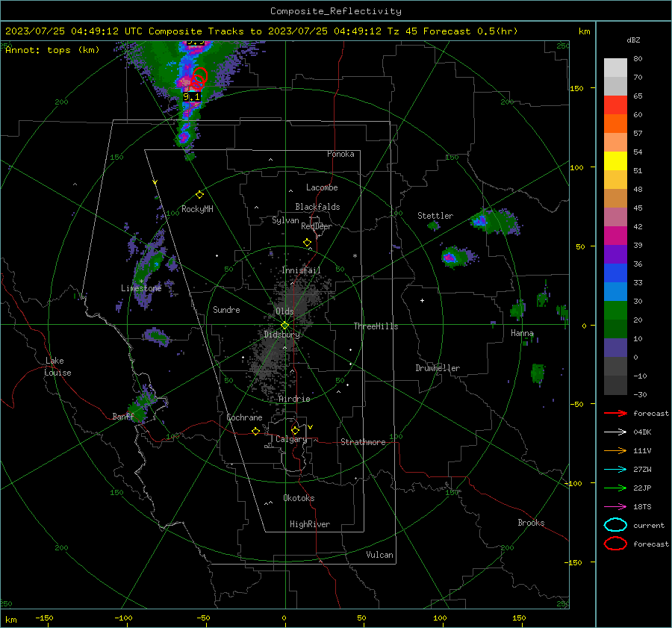
Task: Click the Okotoks city label
Action: pyautogui.click(x=299, y=498)
